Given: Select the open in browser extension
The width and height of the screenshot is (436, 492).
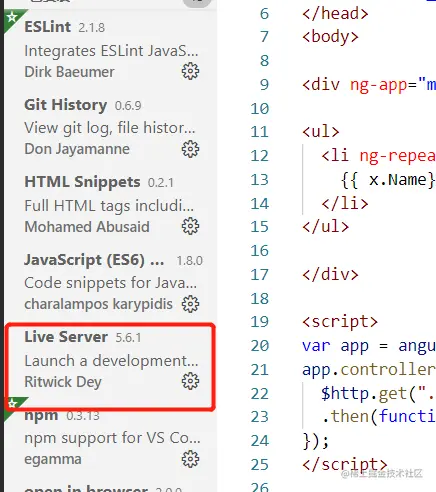Looking at the screenshot, I should click(86, 489).
